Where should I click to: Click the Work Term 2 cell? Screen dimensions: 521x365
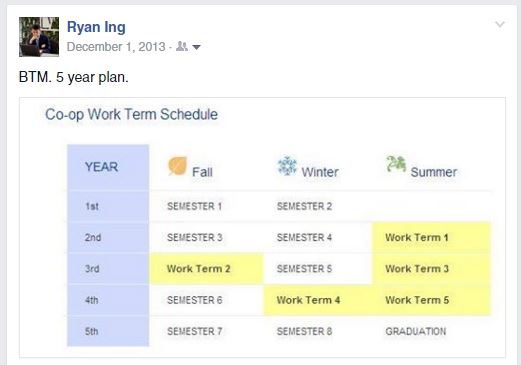207,269
